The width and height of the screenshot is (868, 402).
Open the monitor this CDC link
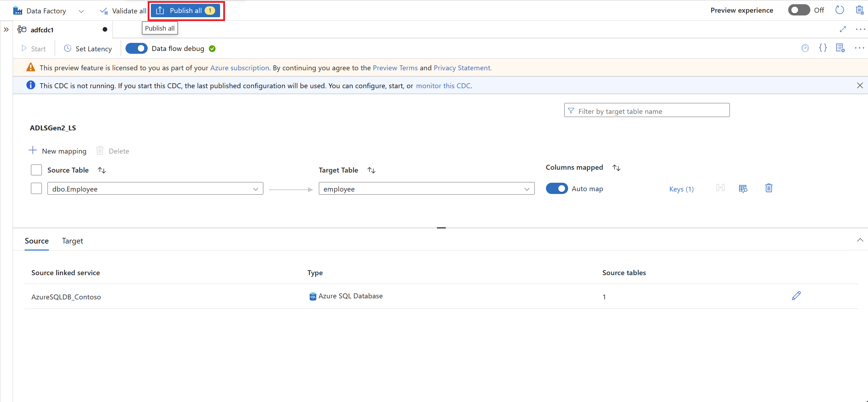tap(443, 86)
